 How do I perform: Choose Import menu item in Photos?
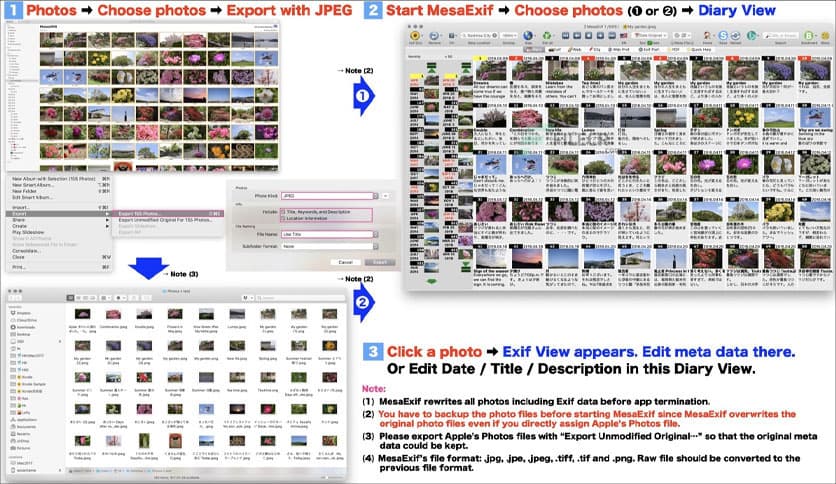(x=59, y=207)
